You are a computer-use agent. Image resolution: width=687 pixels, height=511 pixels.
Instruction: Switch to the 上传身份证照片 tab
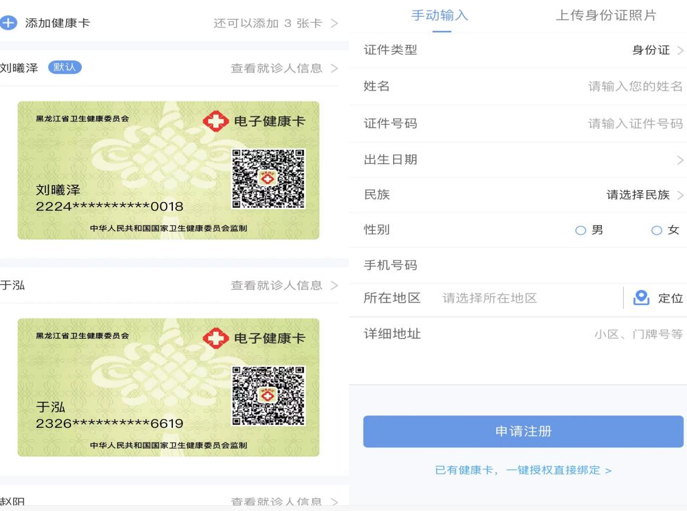(606, 15)
